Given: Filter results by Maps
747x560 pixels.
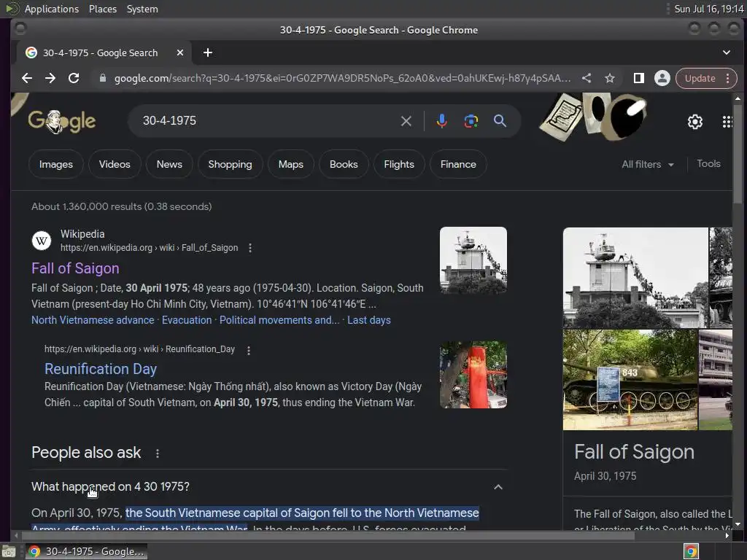Looking at the screenshot, I should pos(290,164).
